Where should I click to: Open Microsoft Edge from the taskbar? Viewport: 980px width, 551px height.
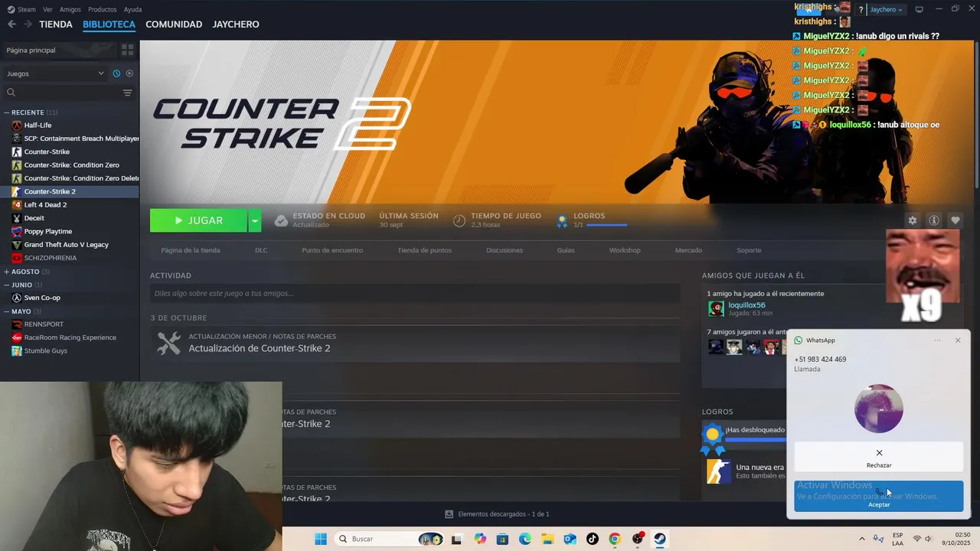click(x=525, y=539)
